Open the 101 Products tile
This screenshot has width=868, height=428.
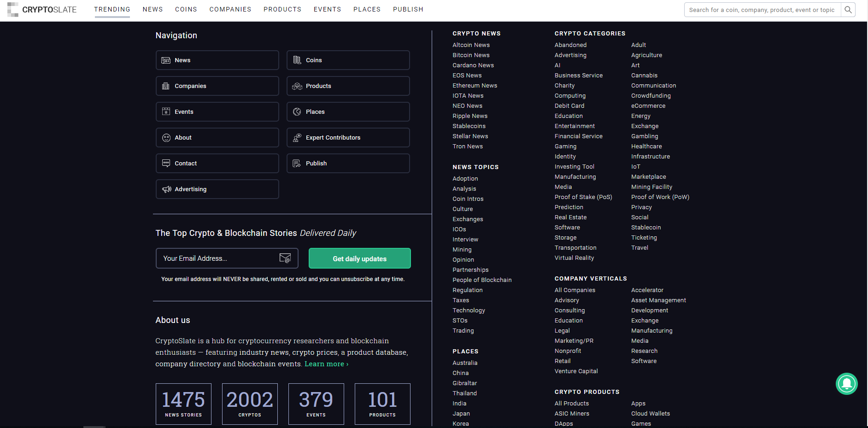click(382, 404)
